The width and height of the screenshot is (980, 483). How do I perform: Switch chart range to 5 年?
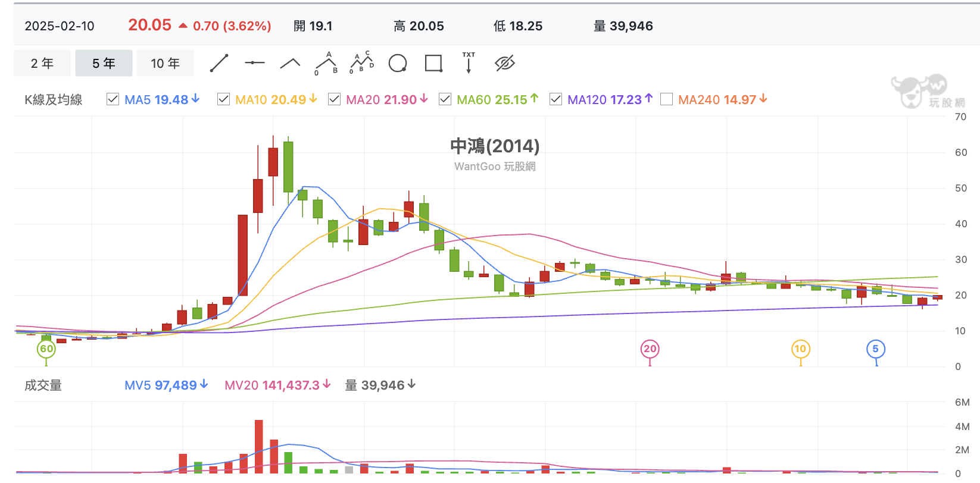tap(104, 63)
